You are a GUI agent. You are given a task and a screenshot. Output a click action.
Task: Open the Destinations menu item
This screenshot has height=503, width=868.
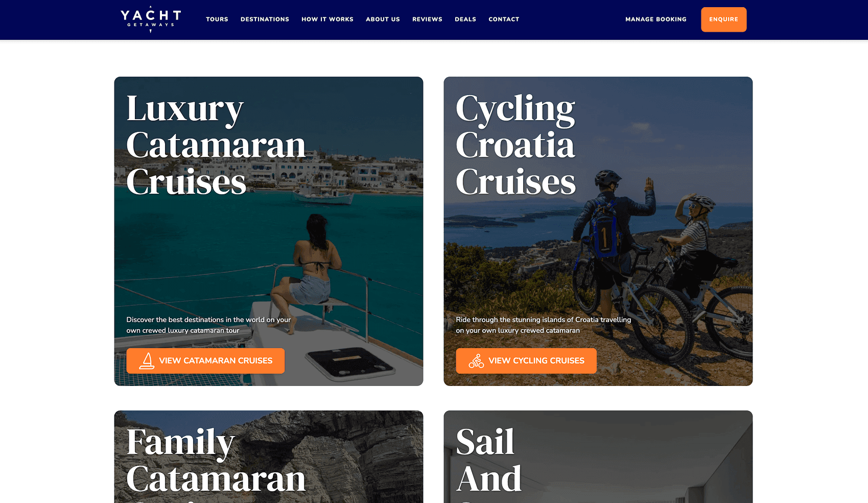coord(265,19)
